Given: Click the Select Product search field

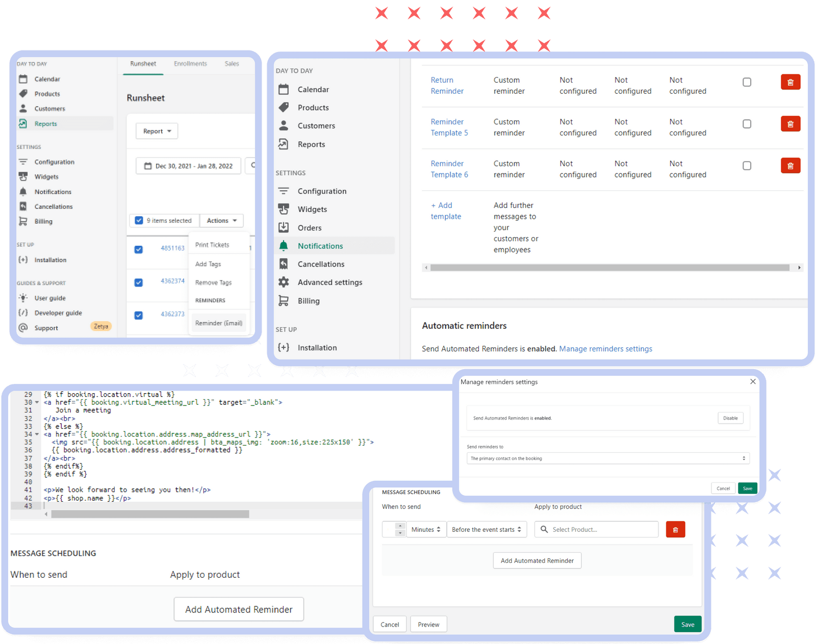Looking at the screenshot, I should click(596, 529).
